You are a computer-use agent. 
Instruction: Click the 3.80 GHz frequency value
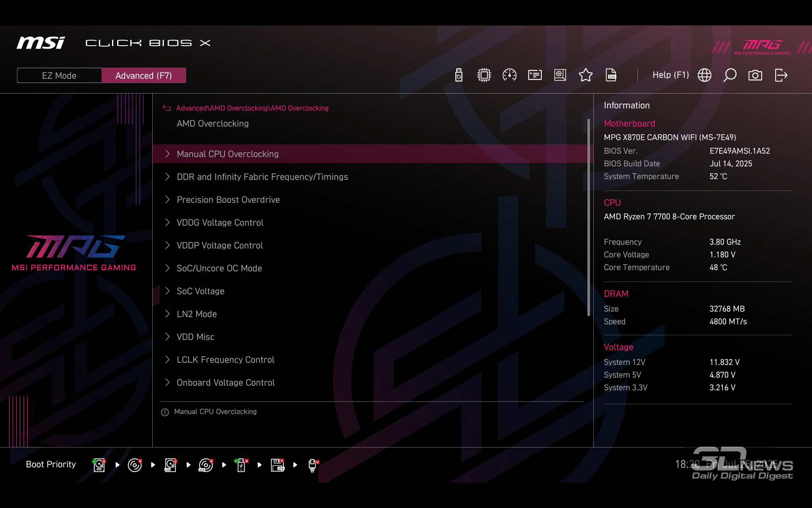tap(725, 242)
